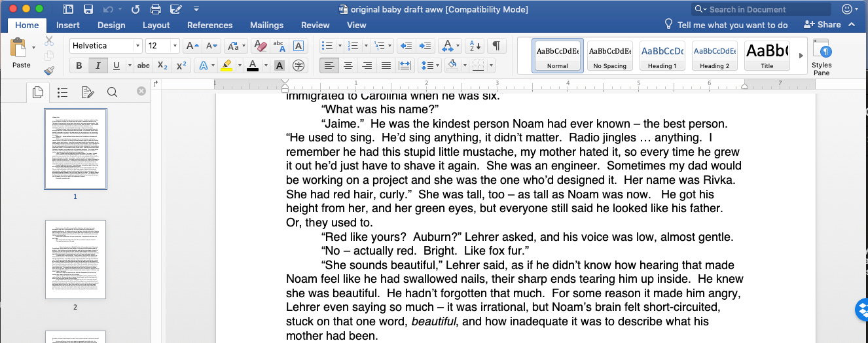Click in the Search in Document field
868x343 pixels.
(x=761, y=9)
